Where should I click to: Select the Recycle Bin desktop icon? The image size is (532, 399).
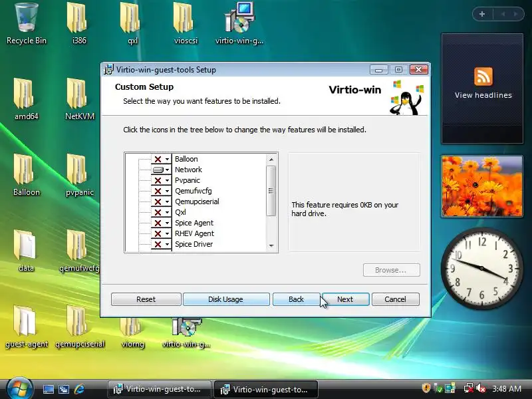[27, 24]
